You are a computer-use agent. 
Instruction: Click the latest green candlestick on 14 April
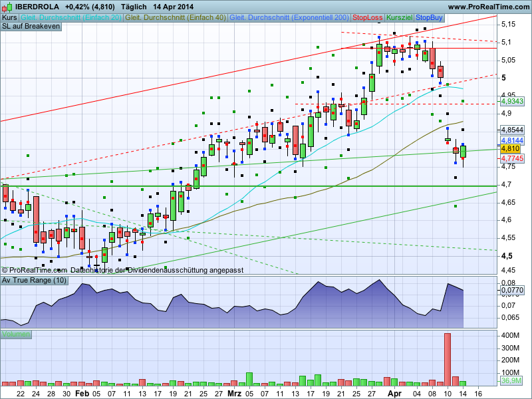pos(463,152)
